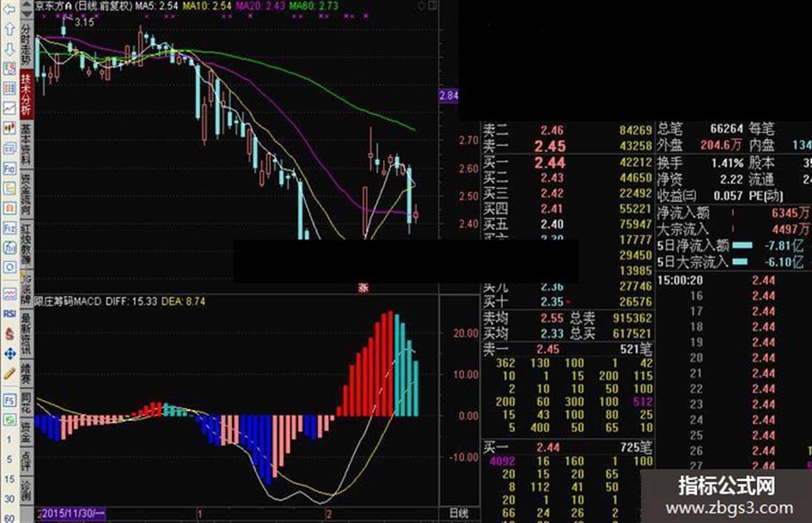This screenshot has height=523, width=812.
Task: Open the 资金 tab in the lower sidebar
Action: (x=26, y=431)
